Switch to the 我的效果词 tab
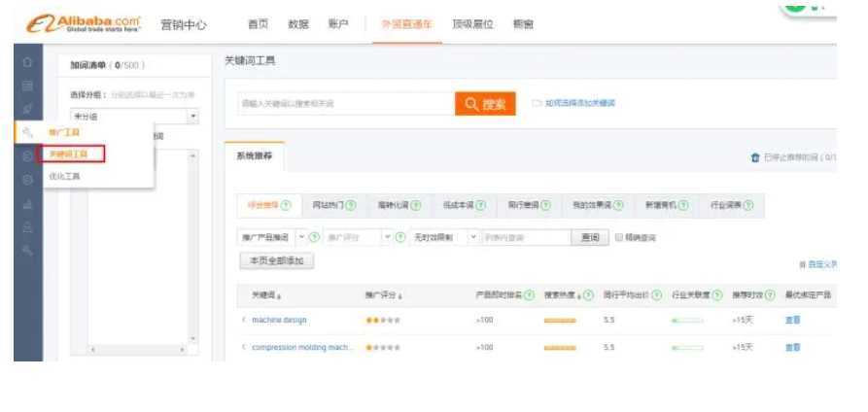The image size is (868, 412). click(598, 205)
